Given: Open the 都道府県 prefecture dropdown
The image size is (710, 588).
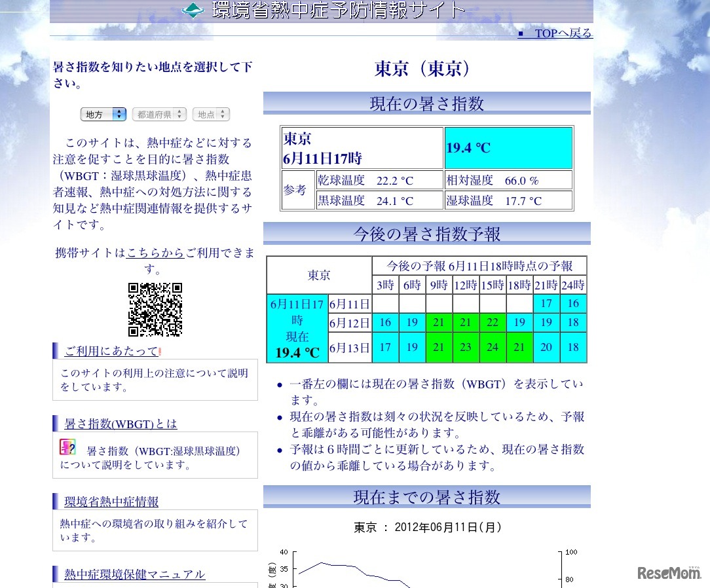Looking at the screenshot, I should pyautogui.click(x=159, y=114).
